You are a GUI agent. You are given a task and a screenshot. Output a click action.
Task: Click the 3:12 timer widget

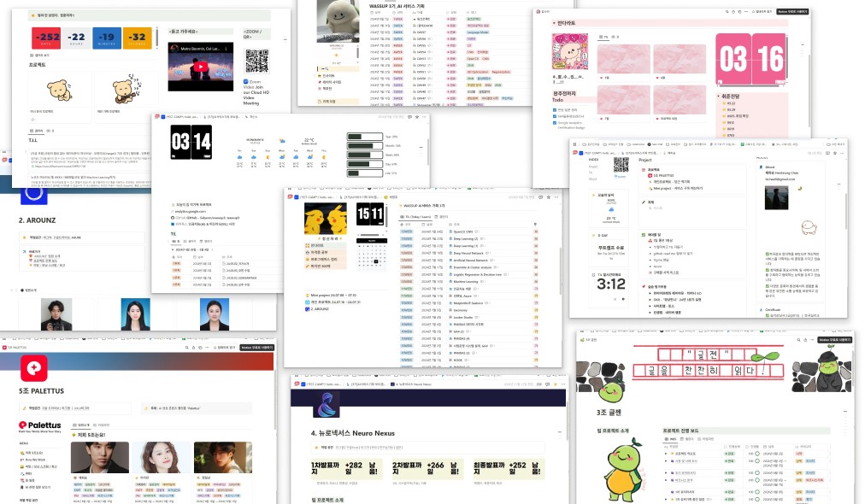click(611, 284)
